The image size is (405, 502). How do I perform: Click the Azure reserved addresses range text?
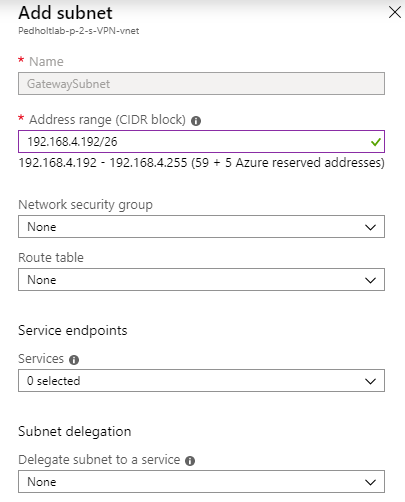point(201,163)
